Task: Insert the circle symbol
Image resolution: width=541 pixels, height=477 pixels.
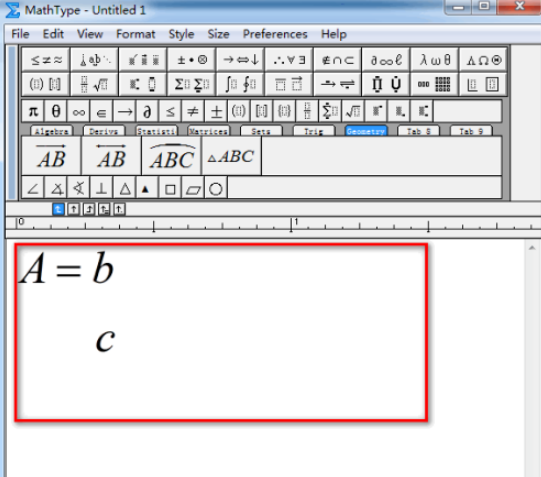Action: pos(216,188)
